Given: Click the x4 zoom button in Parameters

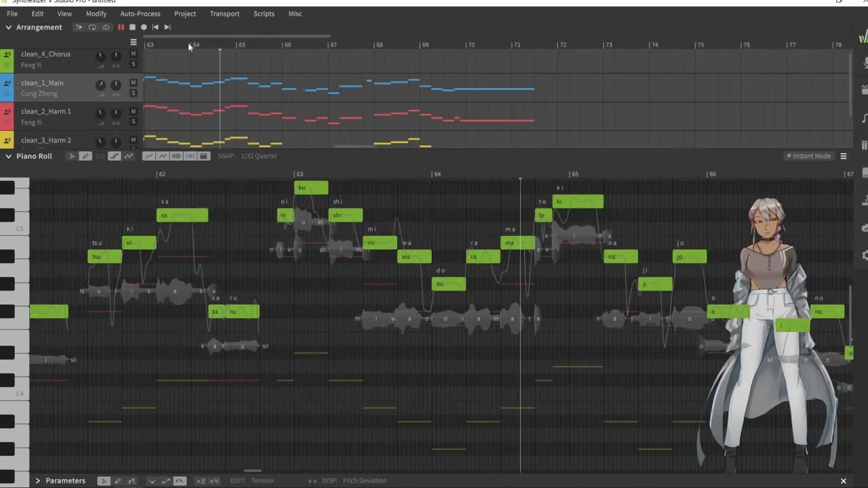Looking at the screenshot, I should point(214,481).
